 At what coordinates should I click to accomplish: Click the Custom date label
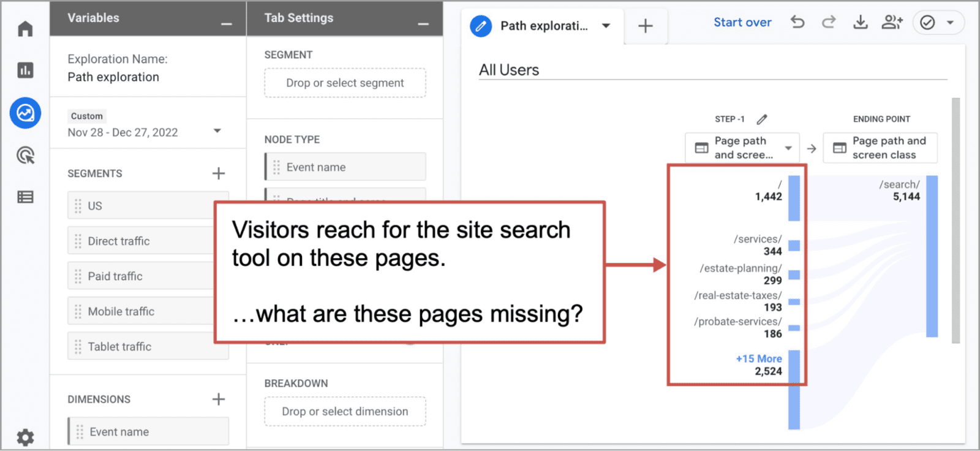pos(87,116)
